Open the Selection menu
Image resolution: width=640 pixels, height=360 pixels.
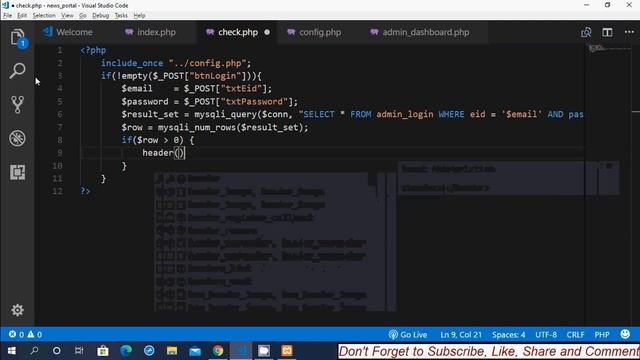[x=44, y=16]
